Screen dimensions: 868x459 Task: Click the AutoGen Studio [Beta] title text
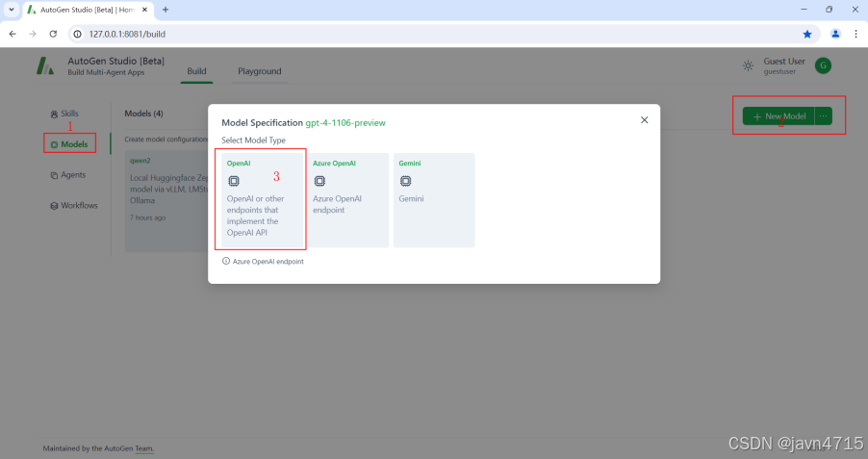(115, 61)
